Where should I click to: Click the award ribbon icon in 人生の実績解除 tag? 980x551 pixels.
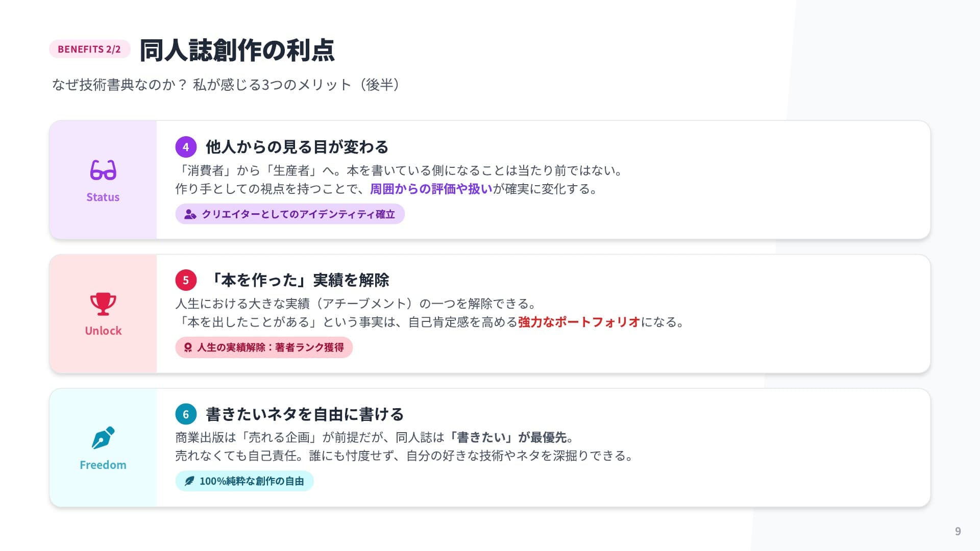click(188, 347)
